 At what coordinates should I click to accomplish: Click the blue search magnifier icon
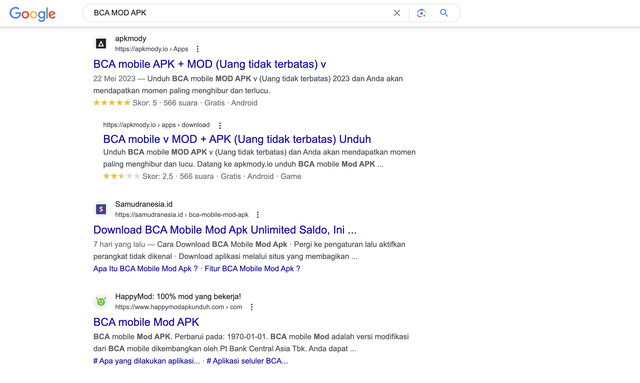(x=444, y=13)
